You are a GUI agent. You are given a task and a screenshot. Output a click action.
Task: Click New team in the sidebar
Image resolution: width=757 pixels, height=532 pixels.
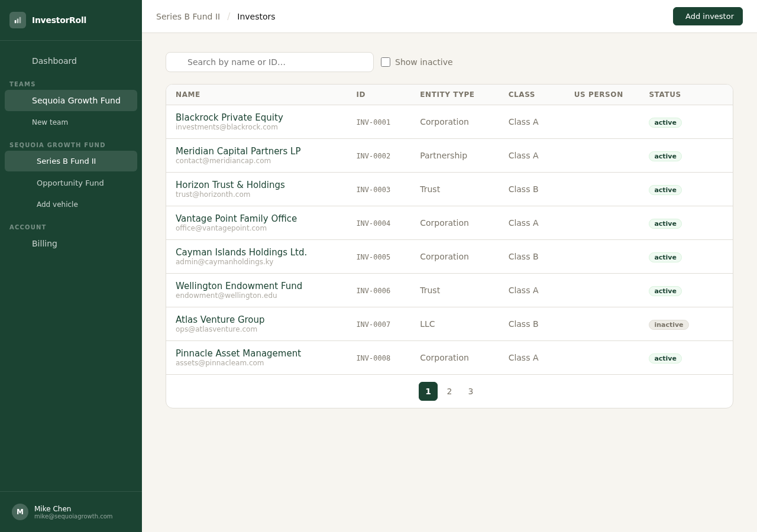pos(50,122)
